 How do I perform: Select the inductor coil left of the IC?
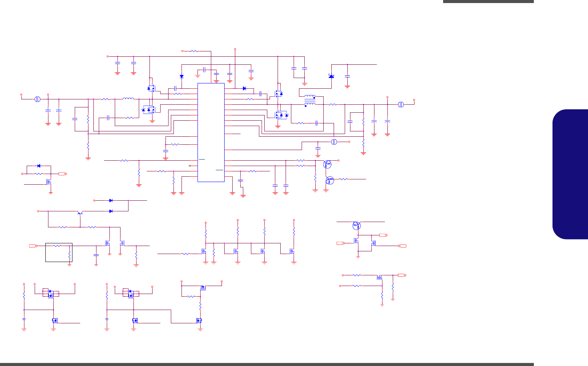(128, 99)
